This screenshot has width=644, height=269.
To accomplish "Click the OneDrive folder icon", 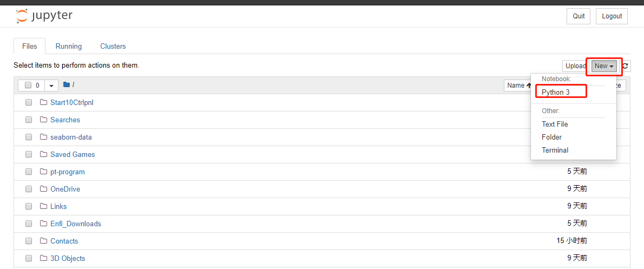I will [x=44, y=189].
